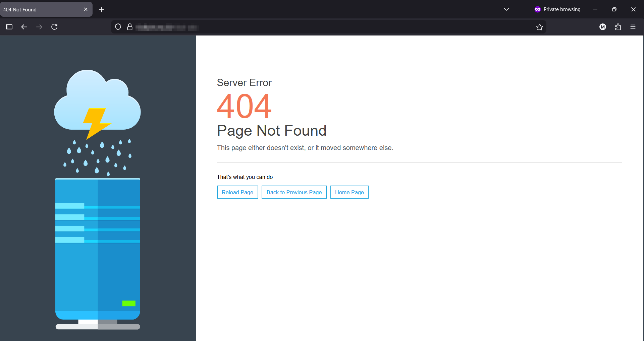Click the shield tracking protection icon
Image resolution: width=644 pixels, height=341 pixels.
pyautogui.click(x=118, y=27)
